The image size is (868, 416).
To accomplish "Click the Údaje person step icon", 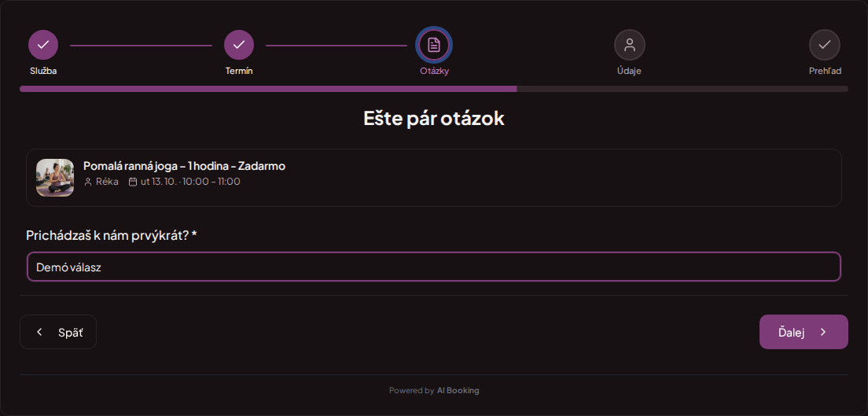I will tap(630, 45).
